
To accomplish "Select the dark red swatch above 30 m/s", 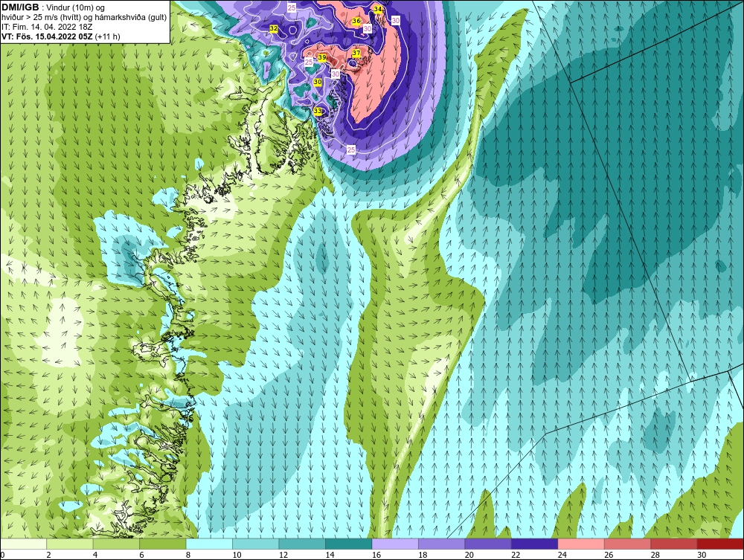I will click(721, 544).
